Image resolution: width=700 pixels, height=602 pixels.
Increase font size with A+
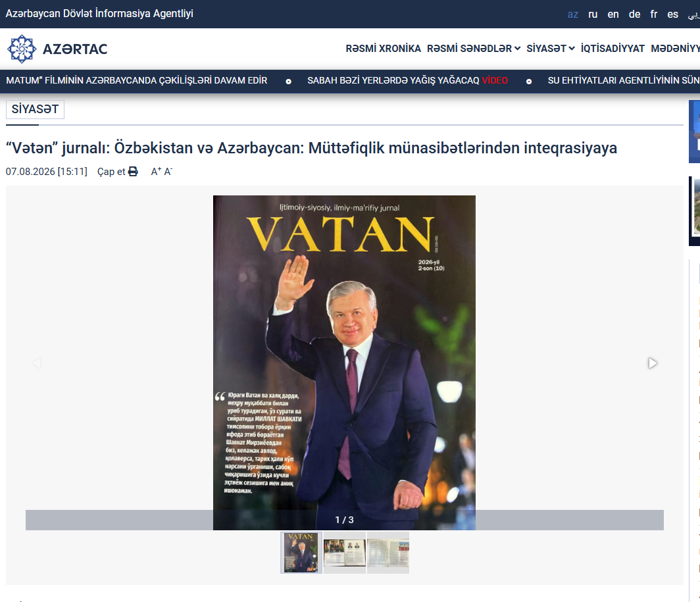point(156,172)
